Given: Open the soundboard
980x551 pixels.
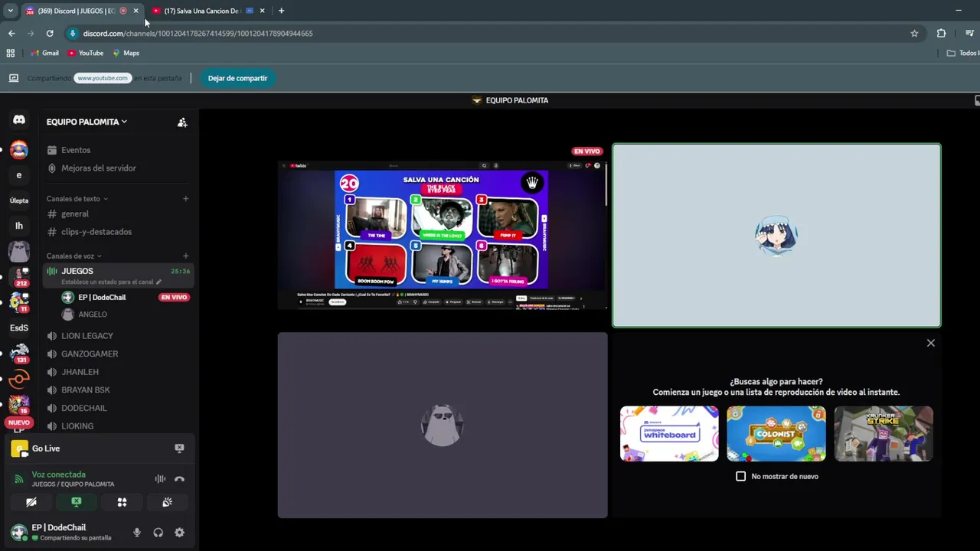Looking at the screenshot, I should pos(167,502).
